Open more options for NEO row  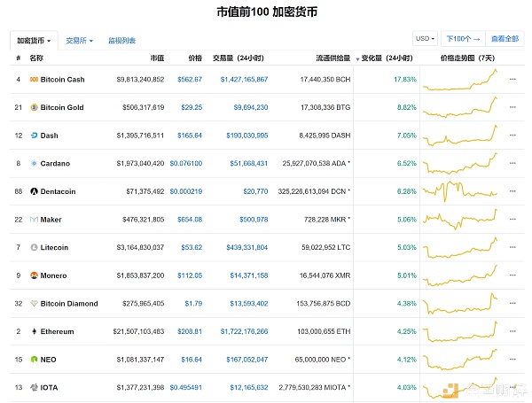[x=512, y=359]
